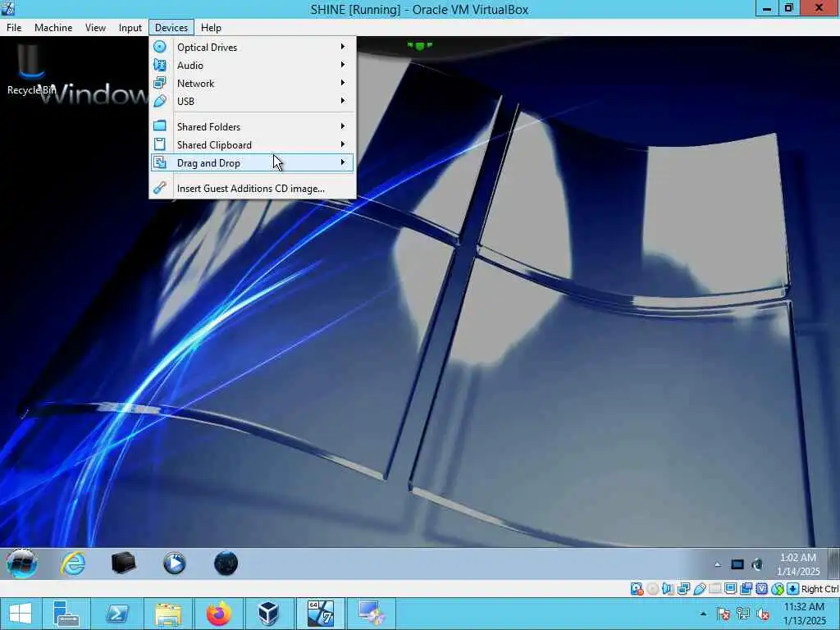This screenshot has height=630, width=840.
Task: Expand the Optical Drives submenu arrow
Action: [x=343, y=47]
